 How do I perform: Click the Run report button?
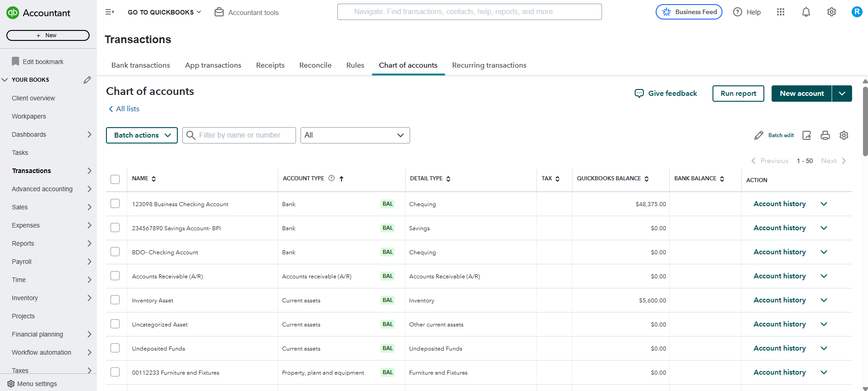pyautogui.click(x=738, y=94)
